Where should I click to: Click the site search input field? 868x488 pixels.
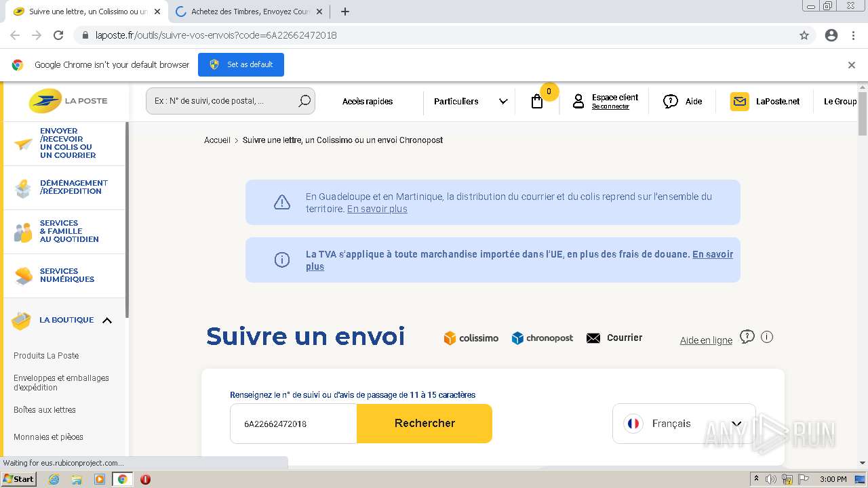click(222, 101)
